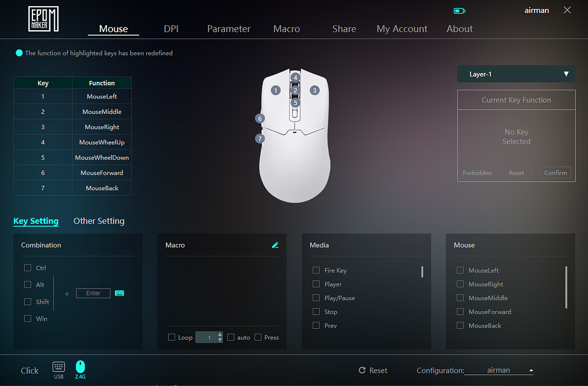Open the macro editor pencil icon
The height and width of the screenshot is (386, 588).
276,245
